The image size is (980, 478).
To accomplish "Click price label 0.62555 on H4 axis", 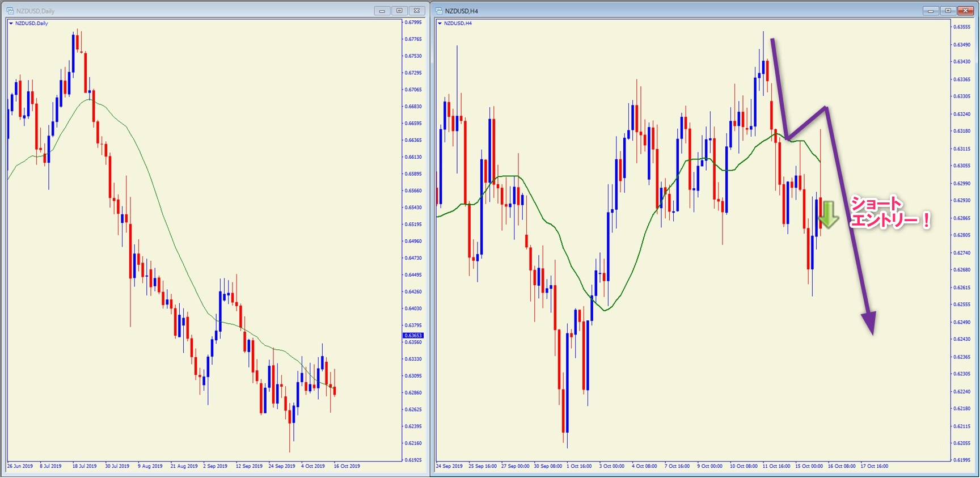I will 962,304.
